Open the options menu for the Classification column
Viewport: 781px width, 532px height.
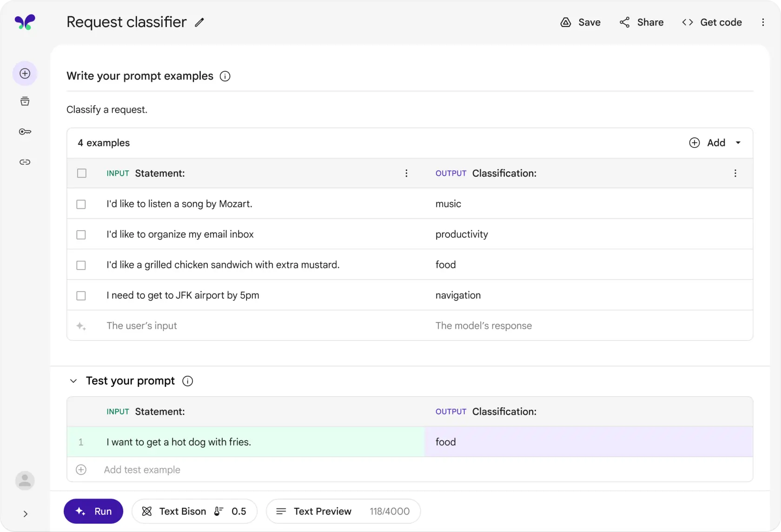735,173
